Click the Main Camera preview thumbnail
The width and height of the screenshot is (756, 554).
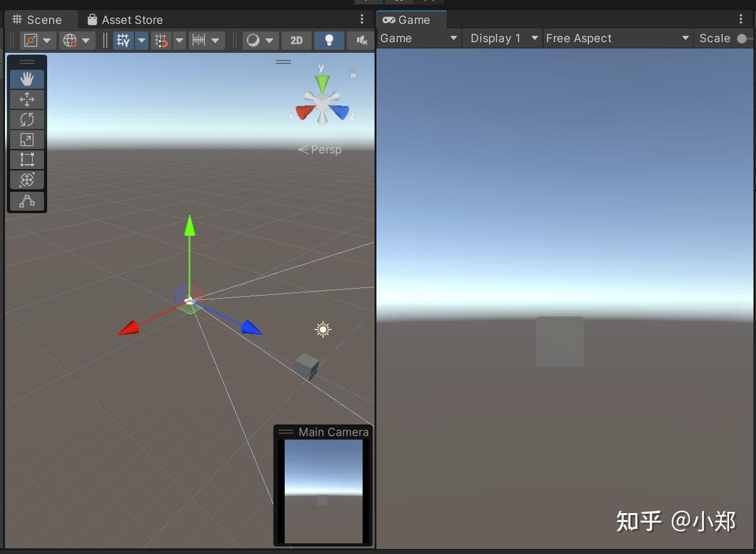324,491
